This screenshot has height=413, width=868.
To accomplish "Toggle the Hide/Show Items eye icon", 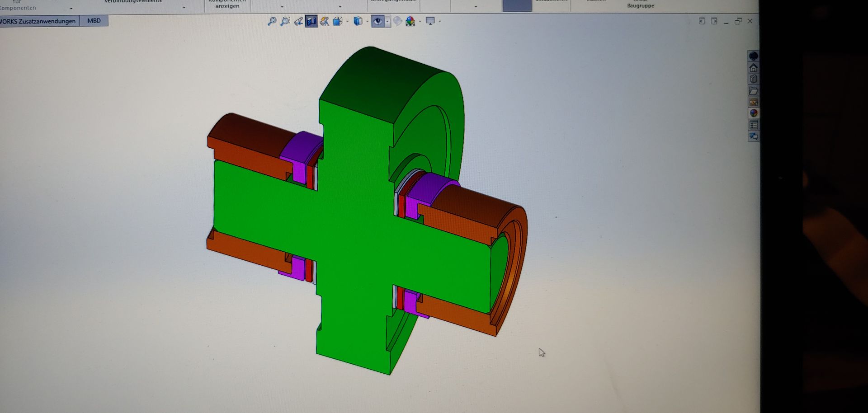I will tap(377, 21).
